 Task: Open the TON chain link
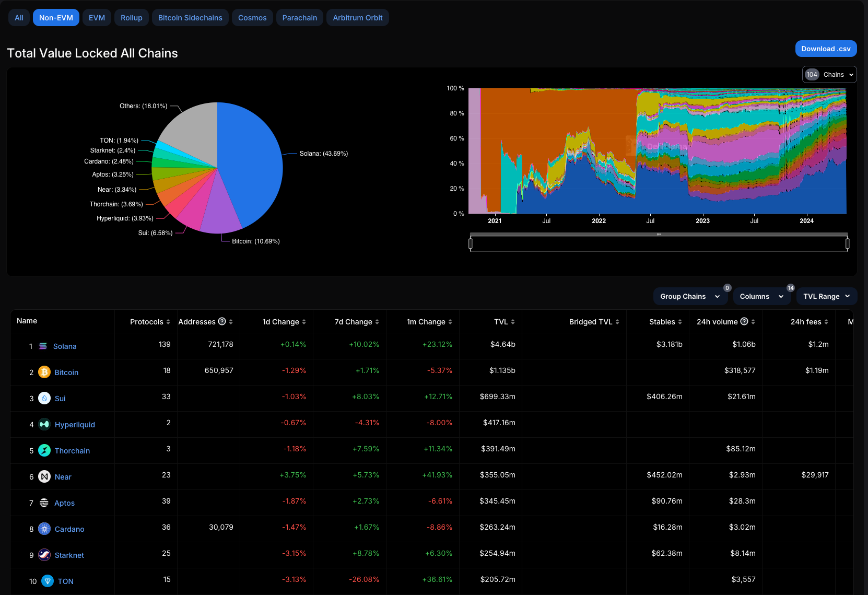(x=66, y=581)
